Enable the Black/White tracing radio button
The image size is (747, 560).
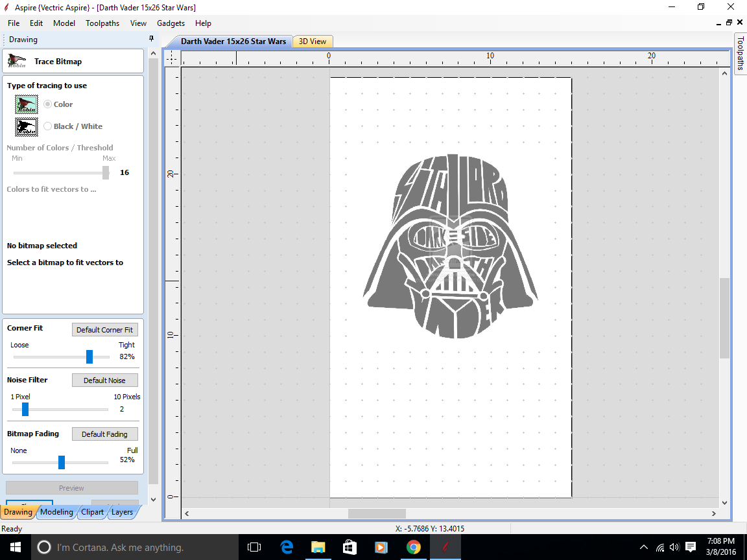coord(47,126)
